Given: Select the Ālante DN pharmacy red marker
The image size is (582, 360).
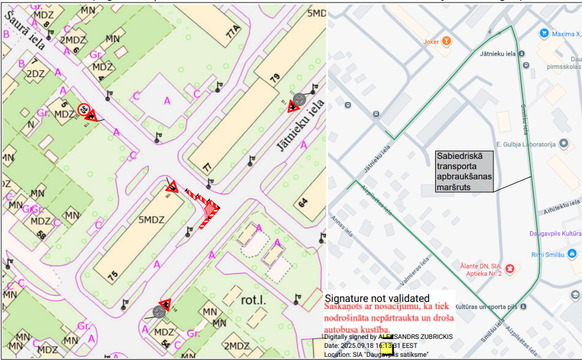Looking at the screenshot, I should tap(510, 268).
